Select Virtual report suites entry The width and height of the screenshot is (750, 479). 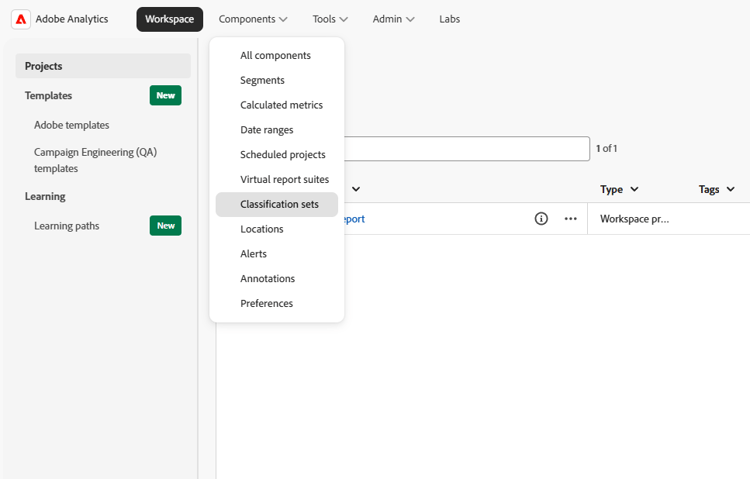pyautogui.click(x=276, y=179)
